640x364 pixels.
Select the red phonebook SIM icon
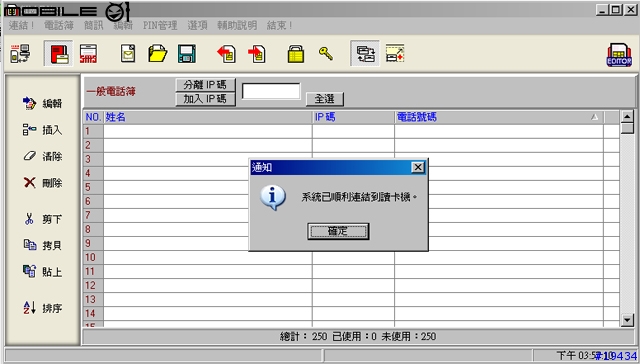coord(59,53)
